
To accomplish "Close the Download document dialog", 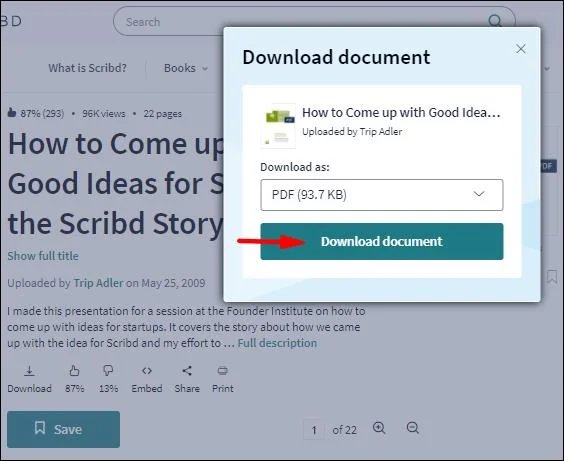I will click(520, 49).
